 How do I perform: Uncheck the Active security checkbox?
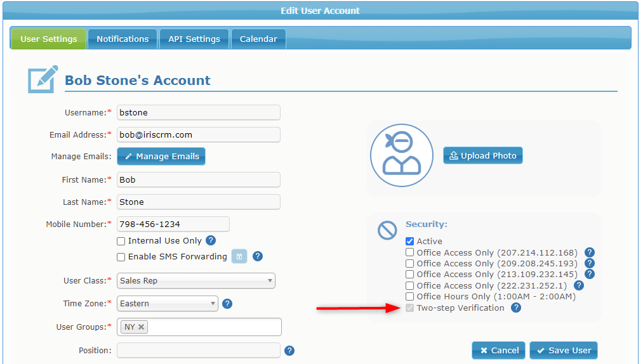(409, 241)
